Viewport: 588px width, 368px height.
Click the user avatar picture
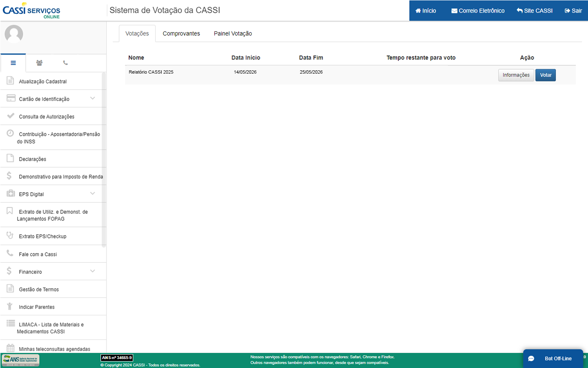(14, 34)
